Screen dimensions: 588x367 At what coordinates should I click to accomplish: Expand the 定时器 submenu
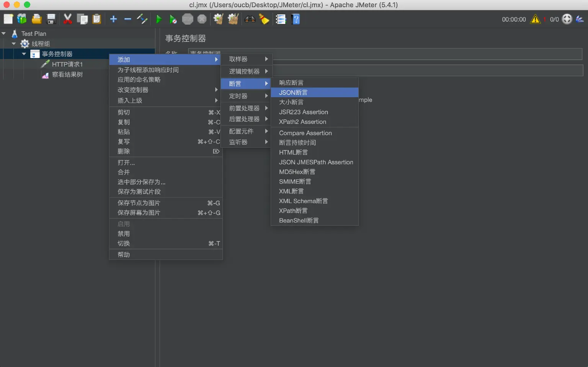pyautogui.click(x=238, y=96)
